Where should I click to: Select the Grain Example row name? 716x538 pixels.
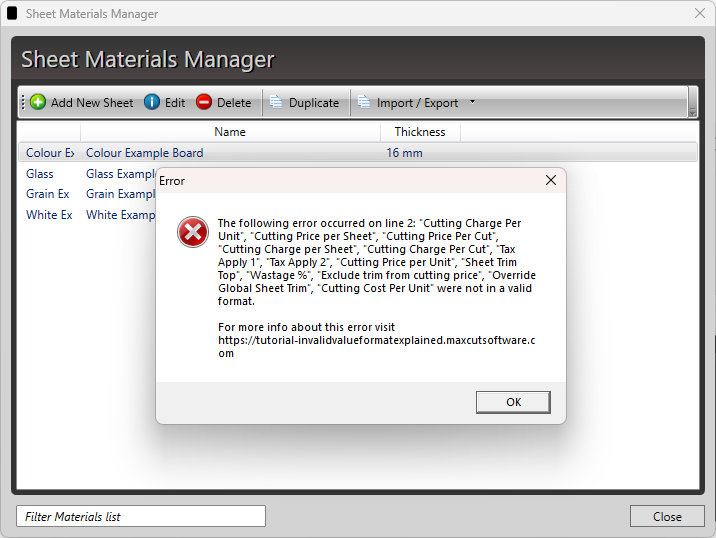121,194
